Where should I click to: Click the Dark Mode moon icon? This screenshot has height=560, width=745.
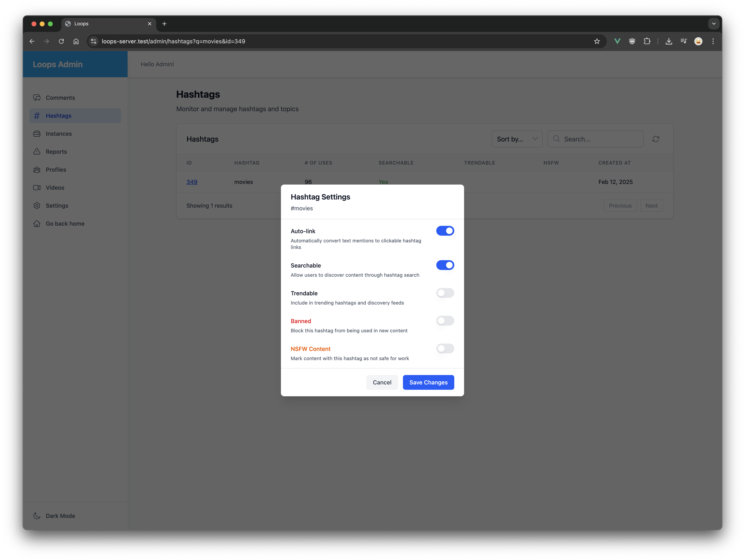pyautogui.click(x=37, y=516)
